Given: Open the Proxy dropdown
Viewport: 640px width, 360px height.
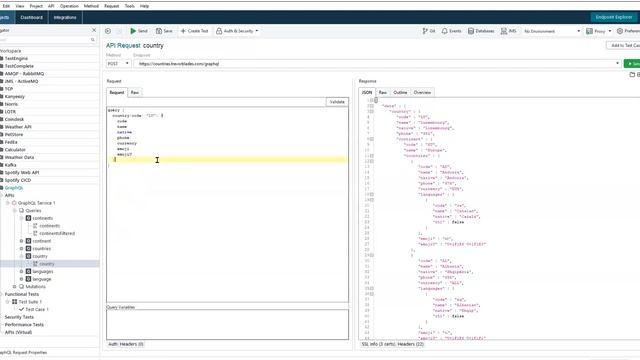Looking at the screenshot, I should [x=599, y=31].
